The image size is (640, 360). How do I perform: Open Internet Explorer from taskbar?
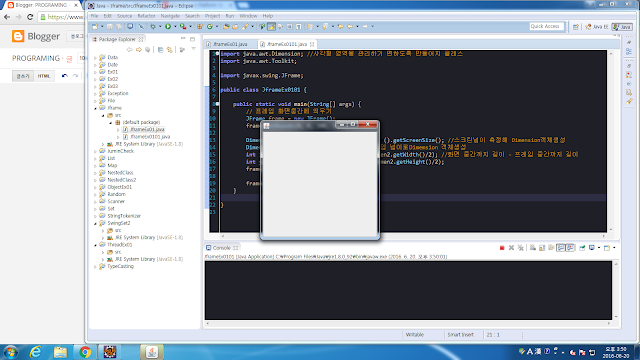[x=36, y=352]
